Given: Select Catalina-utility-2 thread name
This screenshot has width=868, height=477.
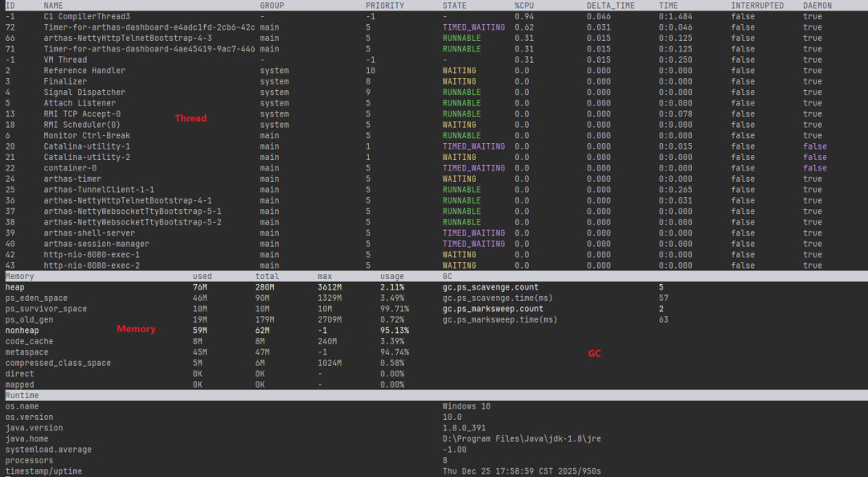Looking at the screenshot, I should (x=87, y=158).
